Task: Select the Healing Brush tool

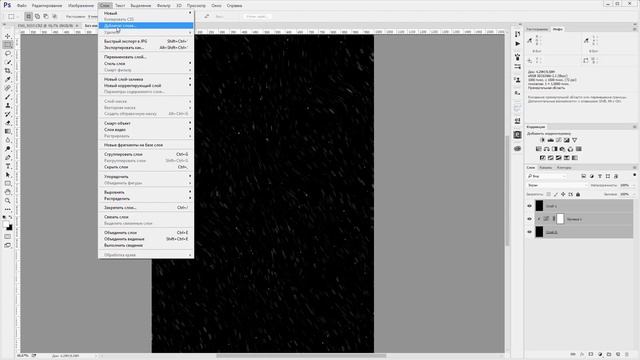Action: tap(8, 88)
